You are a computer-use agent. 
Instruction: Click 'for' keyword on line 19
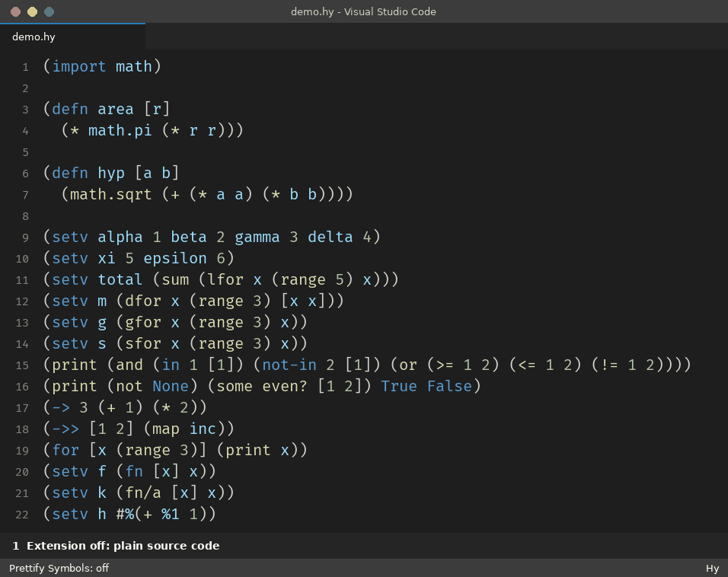click(x=65, y=451)
